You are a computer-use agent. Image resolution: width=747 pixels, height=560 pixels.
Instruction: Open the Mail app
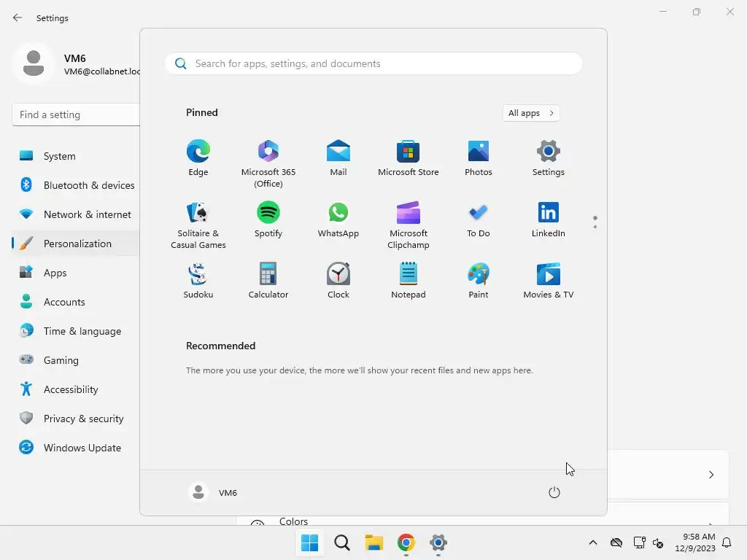338,158
